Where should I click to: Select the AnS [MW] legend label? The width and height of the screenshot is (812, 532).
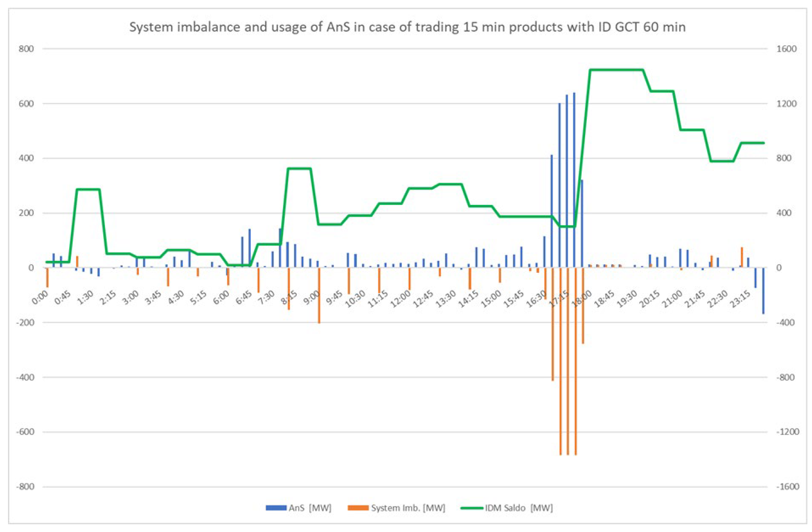click(310, 508)
